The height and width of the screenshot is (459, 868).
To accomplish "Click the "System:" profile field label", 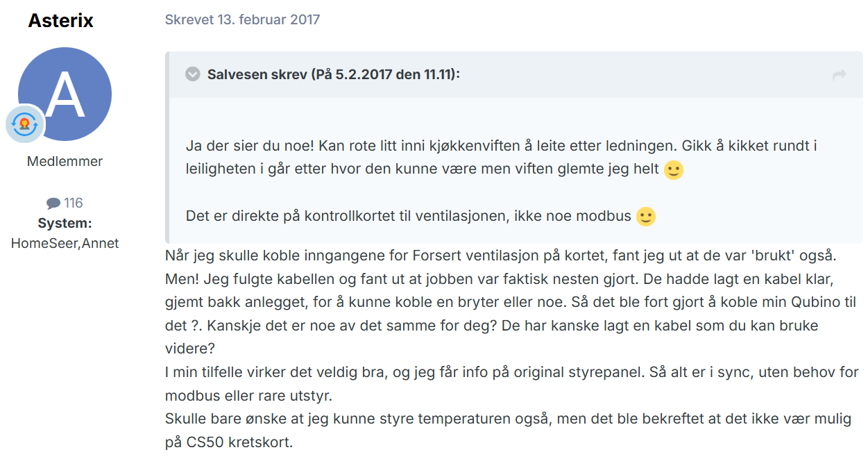I will pos(65,224).
